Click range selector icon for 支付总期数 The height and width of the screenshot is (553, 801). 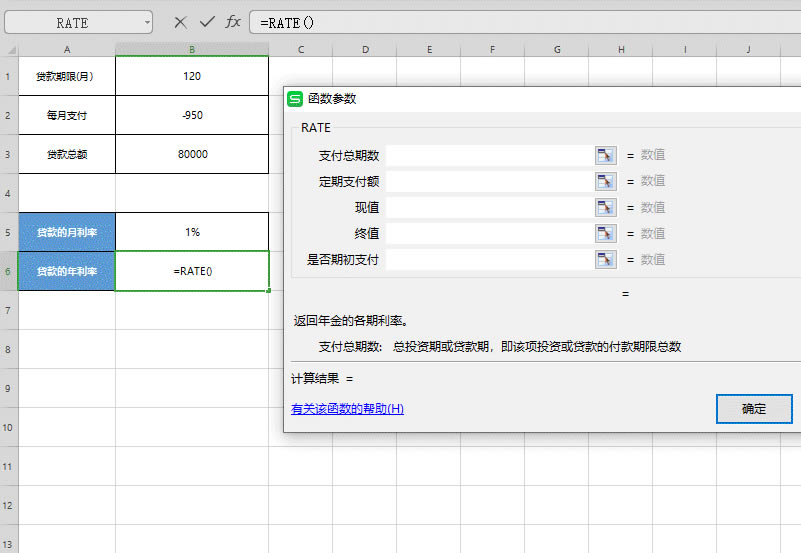tap(605, 155)
